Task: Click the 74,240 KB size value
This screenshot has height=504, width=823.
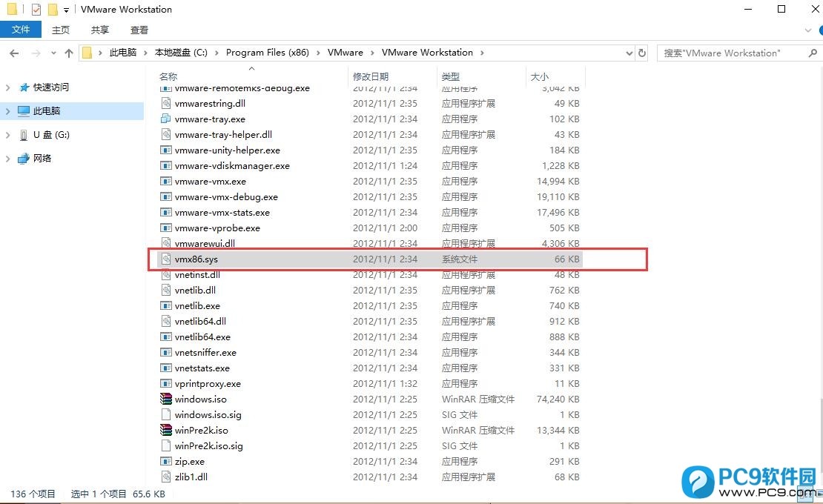Action: [x=558, y=399]
